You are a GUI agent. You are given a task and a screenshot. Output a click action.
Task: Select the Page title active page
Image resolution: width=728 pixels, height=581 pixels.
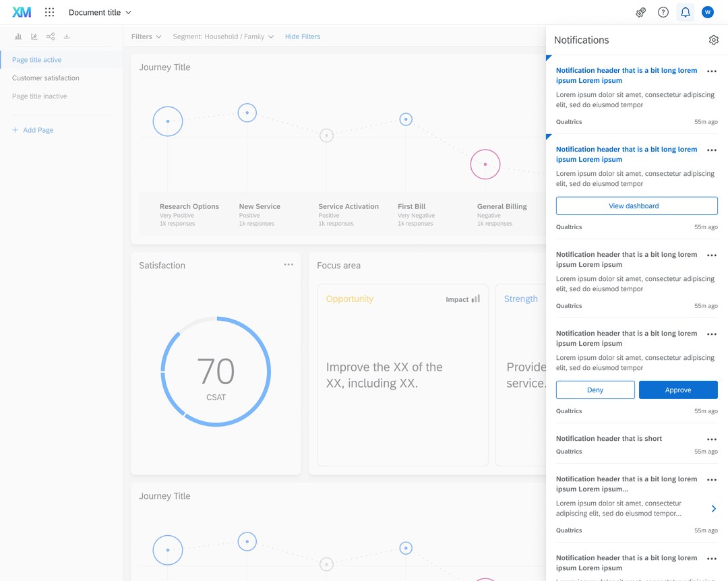click(61, 60)
